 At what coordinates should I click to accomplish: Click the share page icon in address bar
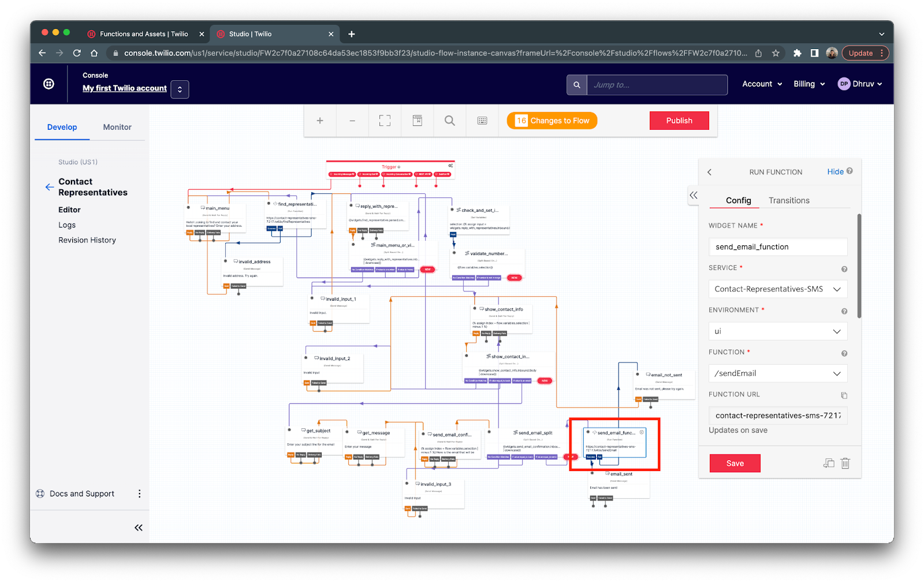click(758, 53)
